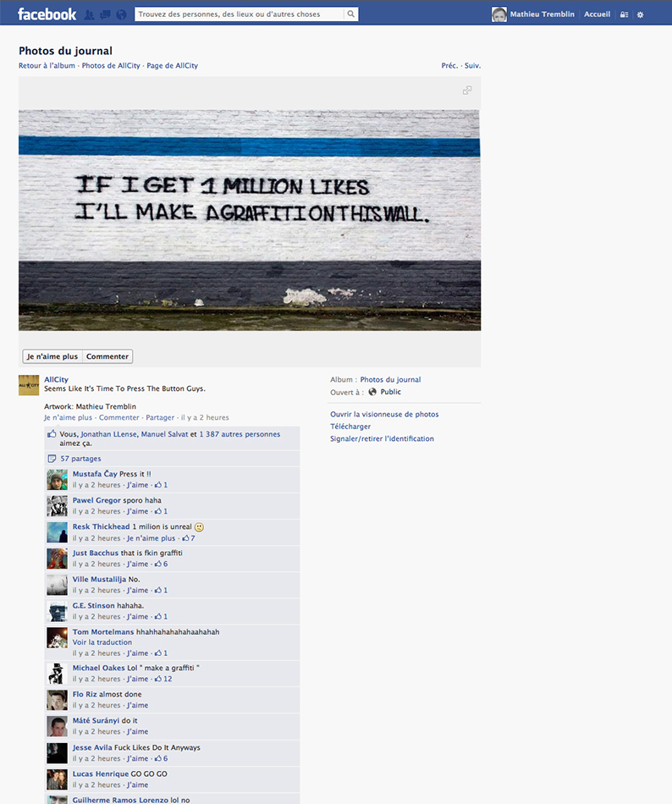Focus the Facebook search field
Screen dimensions: 672x804
coord(240,14)
